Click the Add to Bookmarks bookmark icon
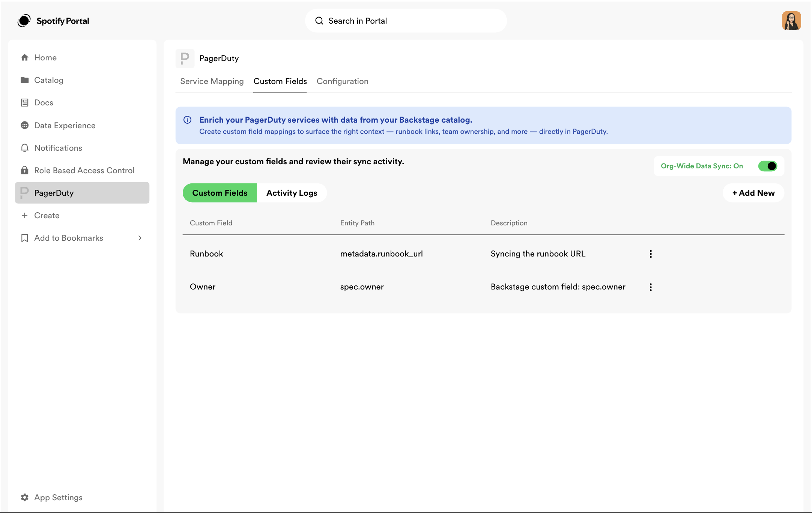 pos(25,238)
